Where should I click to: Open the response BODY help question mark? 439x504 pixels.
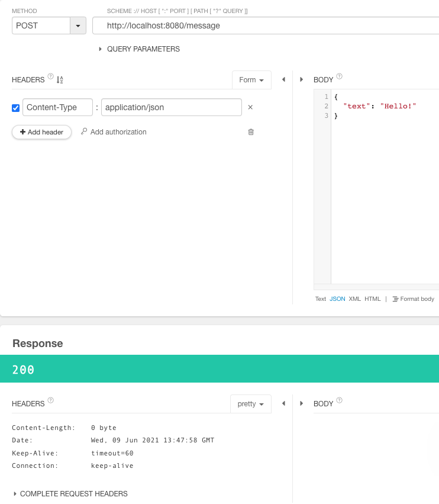click(x=338, y=400)
